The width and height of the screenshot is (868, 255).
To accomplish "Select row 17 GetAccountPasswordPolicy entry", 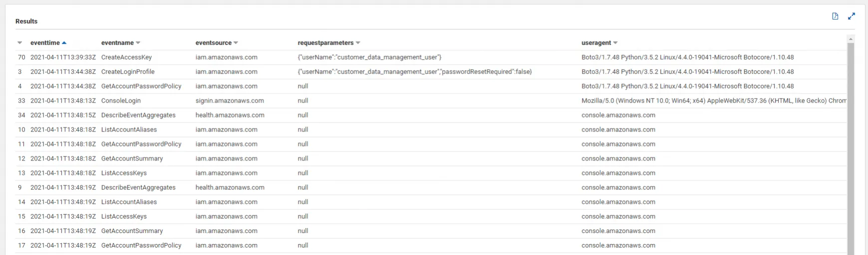I will (x=431, y=246).
